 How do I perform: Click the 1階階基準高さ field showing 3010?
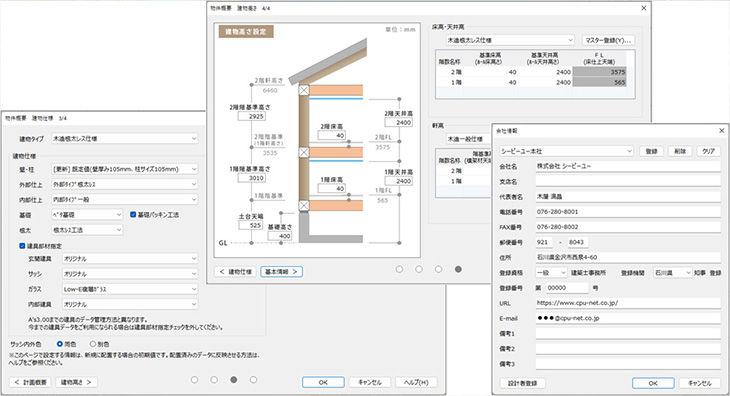point(252,178)
